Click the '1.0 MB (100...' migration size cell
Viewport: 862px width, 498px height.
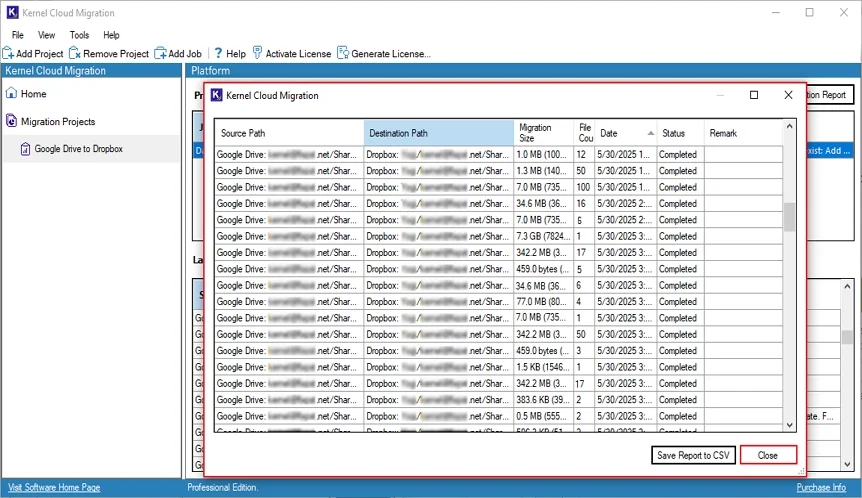[x=543, y=154]
